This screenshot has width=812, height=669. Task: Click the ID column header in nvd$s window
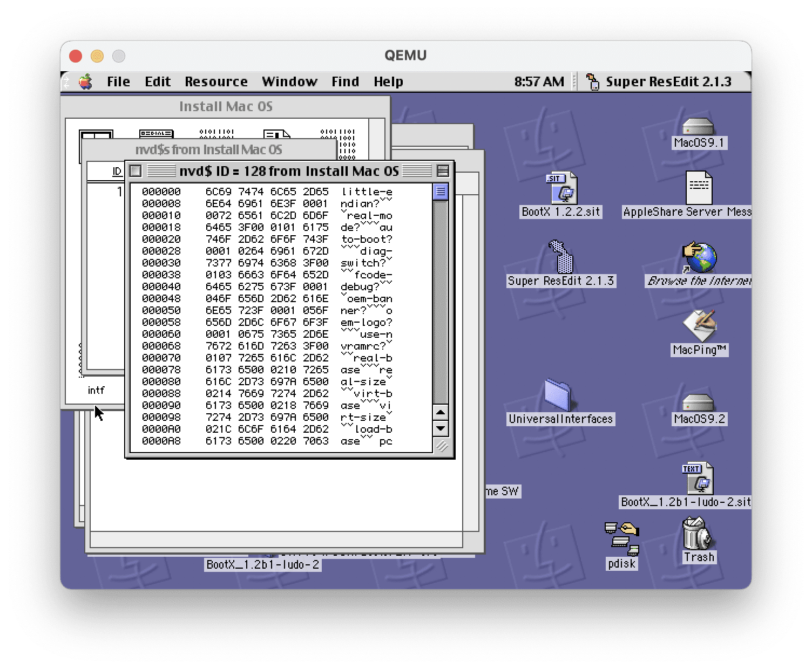pos(117,172)
